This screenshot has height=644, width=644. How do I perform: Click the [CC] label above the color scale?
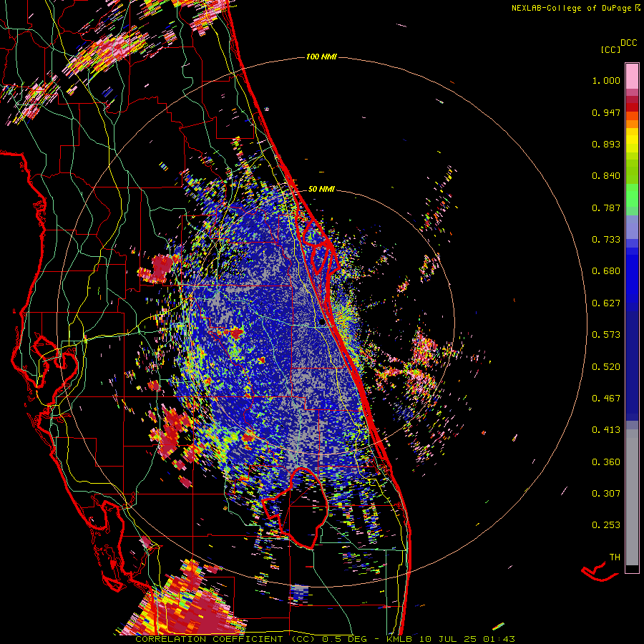[610, 49]
